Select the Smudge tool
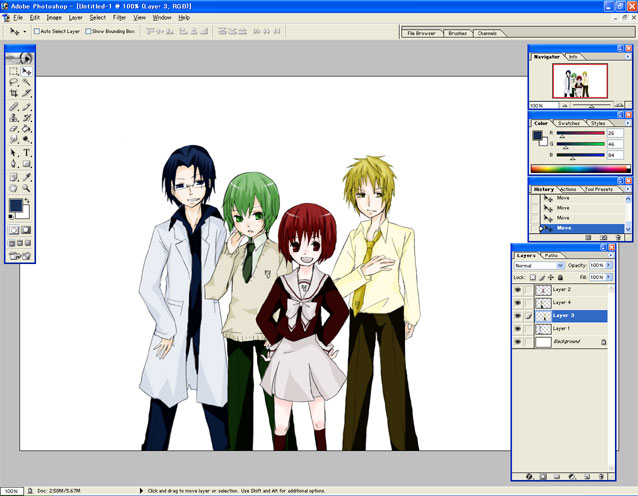Image resolution: width=638 pixels, height=496 pixels. click(14, 140)
